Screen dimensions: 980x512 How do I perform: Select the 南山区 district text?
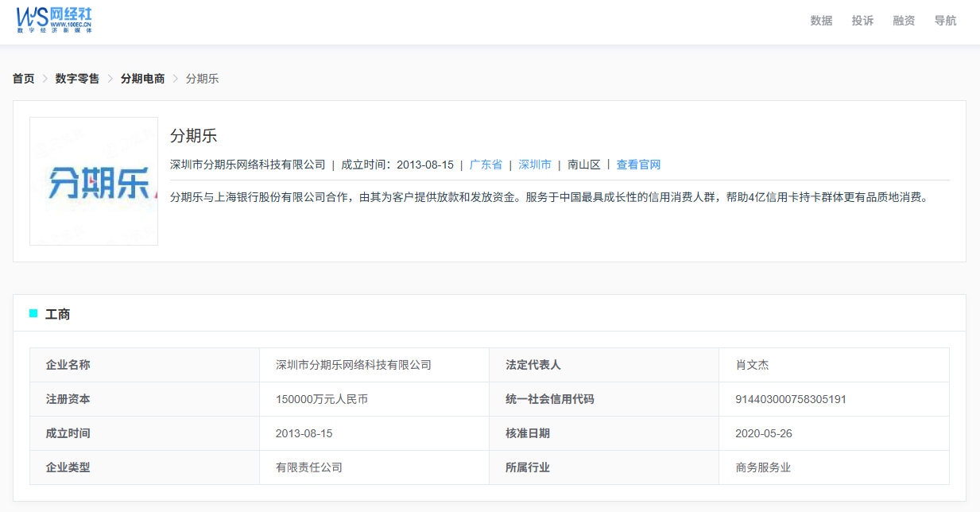(584, 165)
